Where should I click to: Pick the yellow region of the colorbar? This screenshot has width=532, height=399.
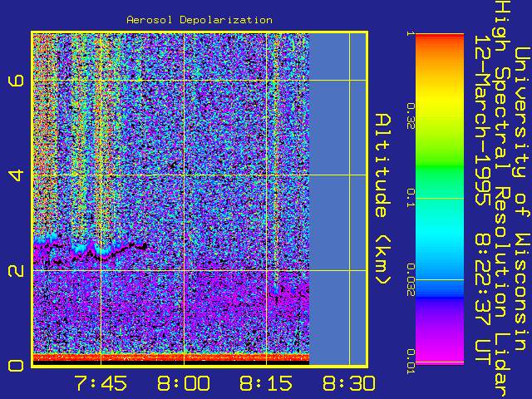(440, 101)
